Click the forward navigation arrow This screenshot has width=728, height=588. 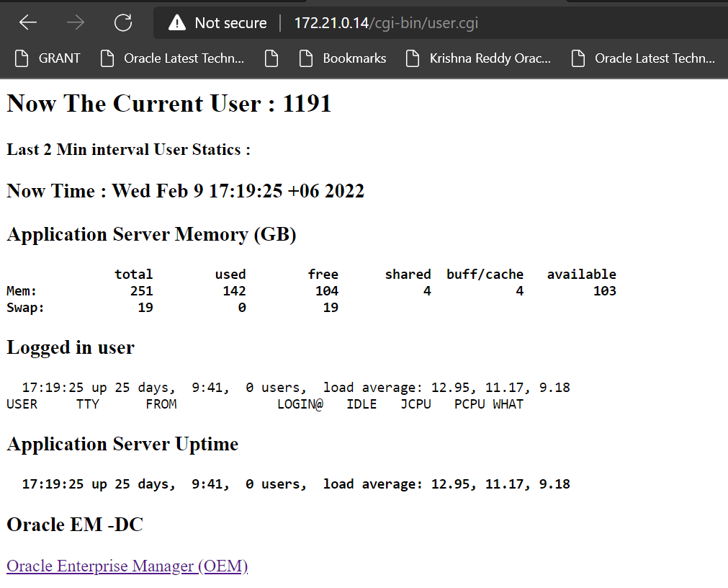click(75, 23)
